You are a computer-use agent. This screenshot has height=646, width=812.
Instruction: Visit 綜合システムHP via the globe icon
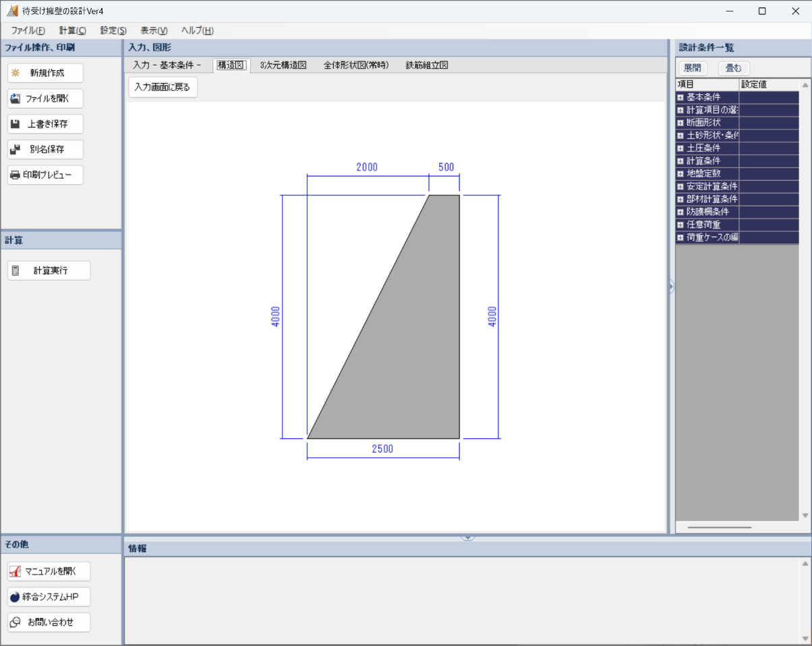coord(49,597)
